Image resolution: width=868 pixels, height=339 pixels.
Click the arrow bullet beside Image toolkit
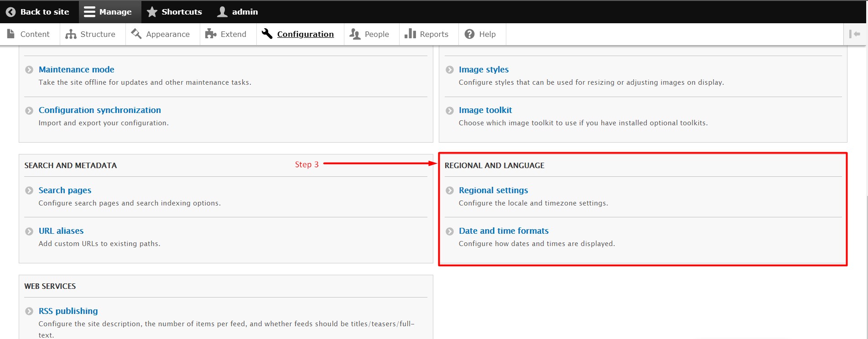pyautogui.click(x=450, y=110)
